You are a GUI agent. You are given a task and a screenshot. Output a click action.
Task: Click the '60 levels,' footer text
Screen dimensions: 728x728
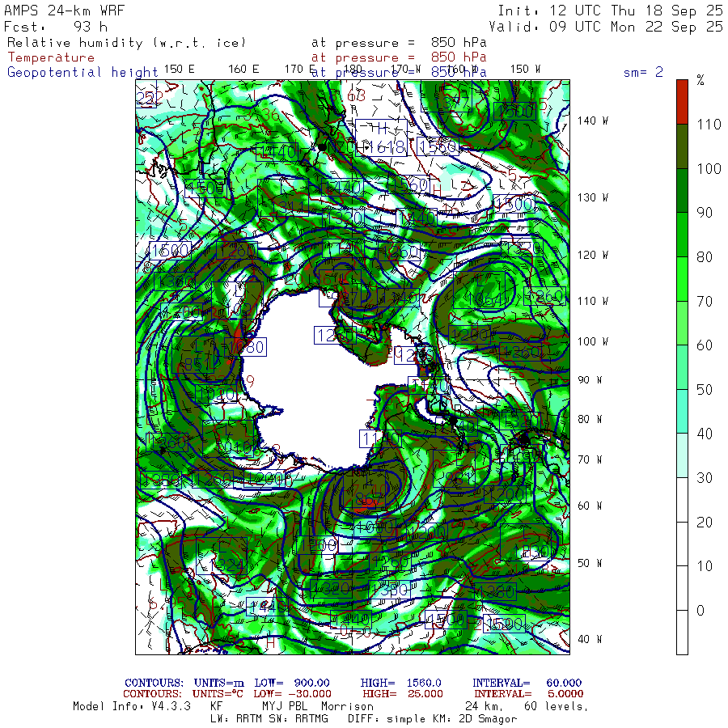tap(557, 707)
